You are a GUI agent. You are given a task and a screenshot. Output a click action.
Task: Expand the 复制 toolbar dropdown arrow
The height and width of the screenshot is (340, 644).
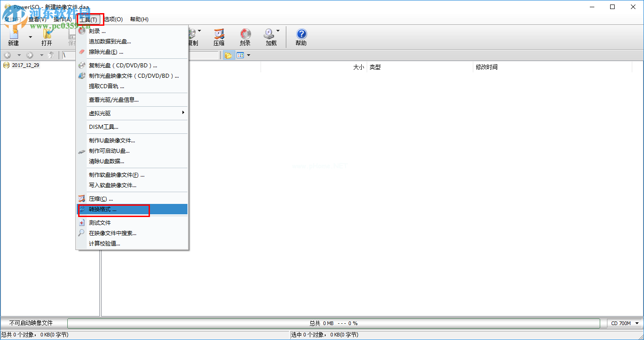(200, 31)
